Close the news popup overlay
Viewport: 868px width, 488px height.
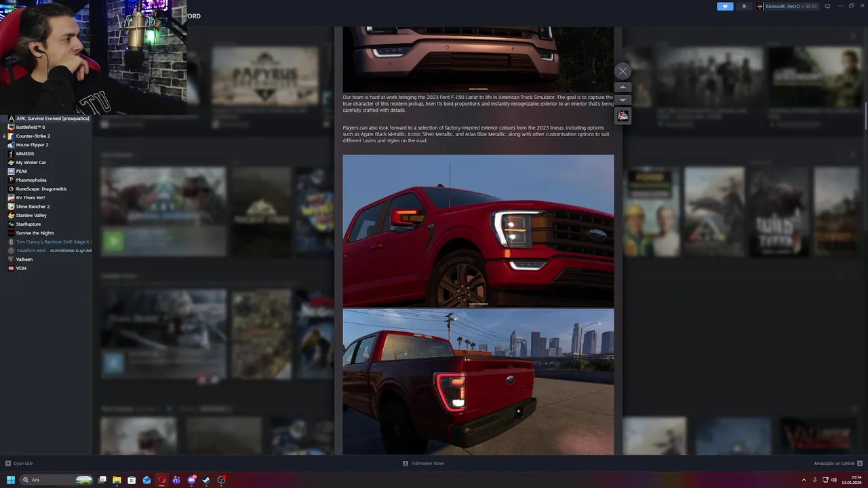(x=623, y=71)
